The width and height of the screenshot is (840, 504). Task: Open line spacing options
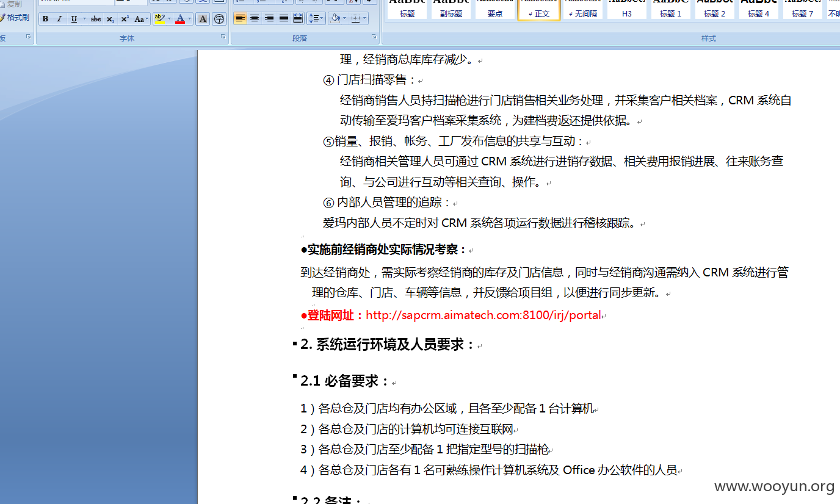point(316,18)
